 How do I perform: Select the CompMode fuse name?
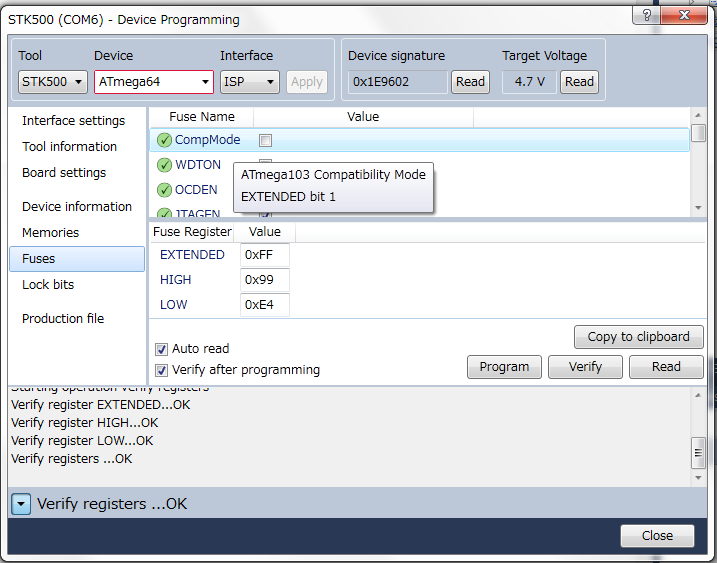(x=208, y=140)
